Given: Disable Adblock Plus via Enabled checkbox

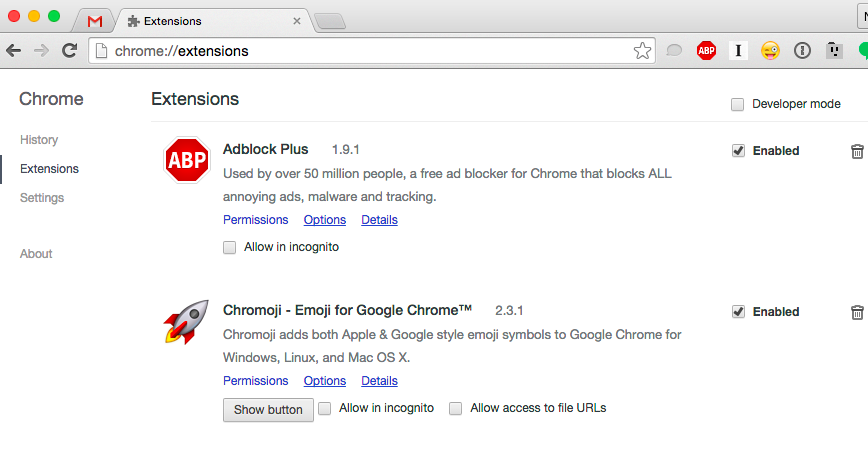Looking at the screenshot, I should (738, 151).
